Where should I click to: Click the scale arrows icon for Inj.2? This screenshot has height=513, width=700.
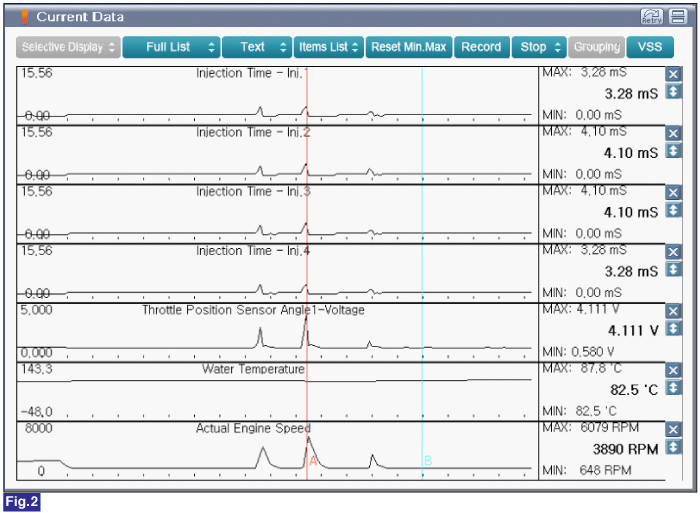point(673,151)
